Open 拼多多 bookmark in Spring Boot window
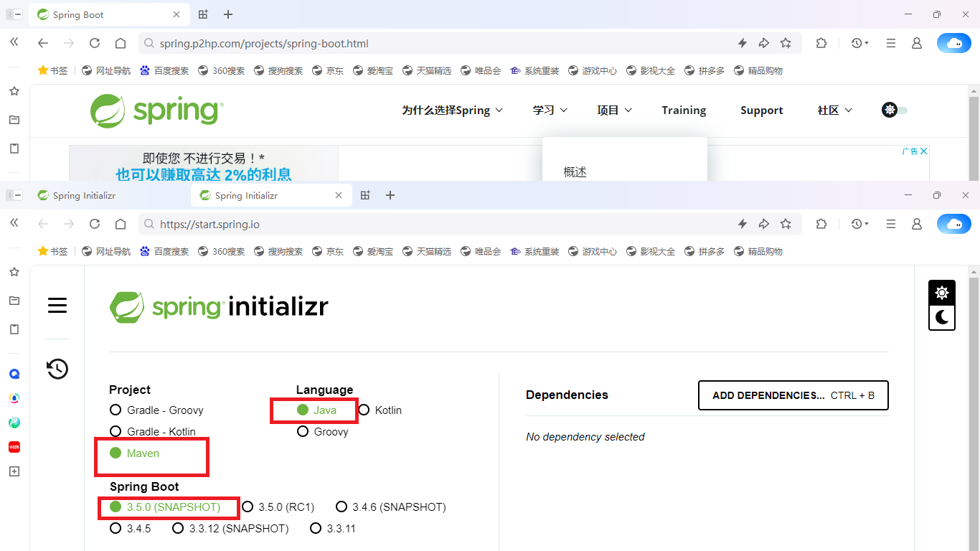 [x=705, y=70]
